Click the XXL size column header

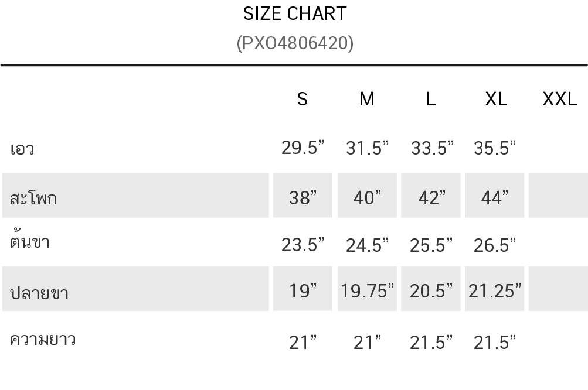[x=559, y=99]
